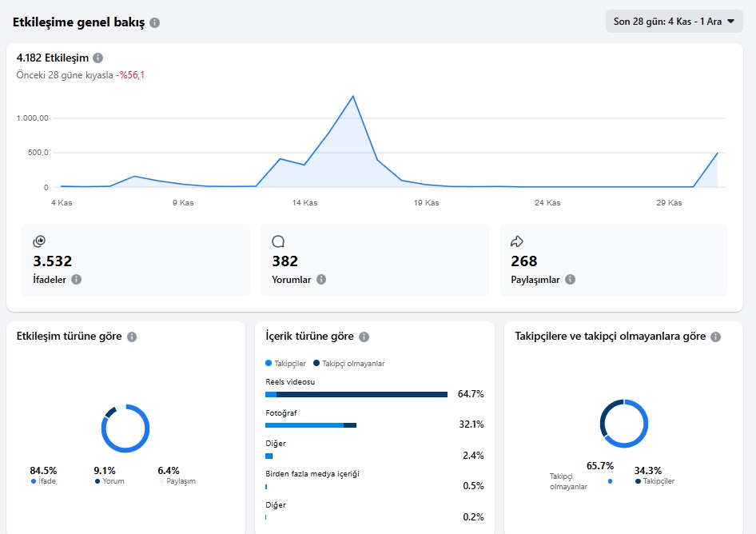The height and width of the screenshot is (534, 756).
Task: Click info icon beside Takipçilere ve takipçi olmayanlara göre
Action: 715,337
